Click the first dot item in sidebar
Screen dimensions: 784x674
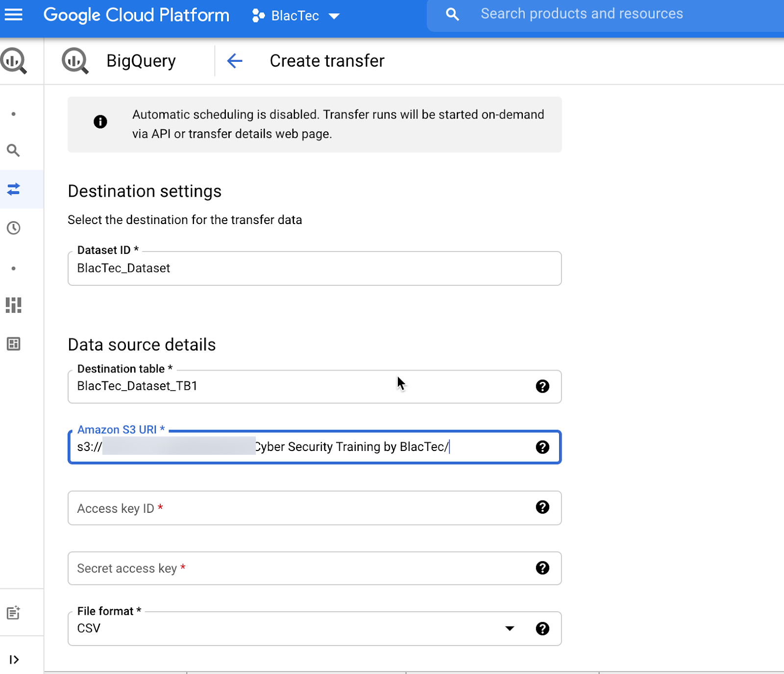(14, 114)
